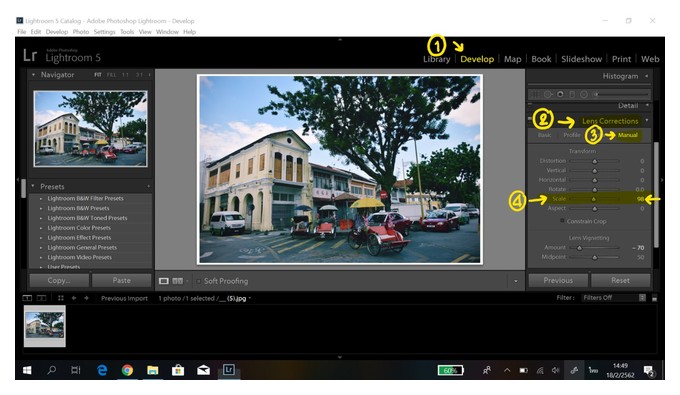Toggle the Lens Corrections panel on/off switch
The height and width of the screenshot is (395, 680).
pos(530,118)
